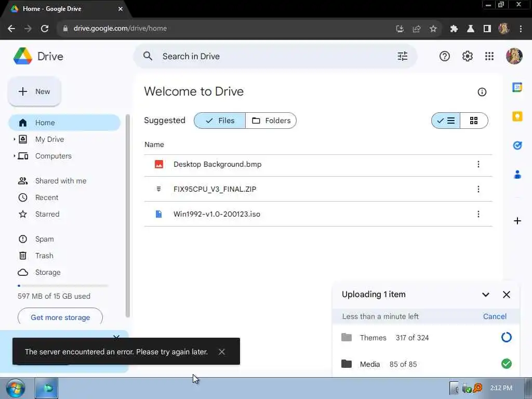Switch to grid layout view
The image size is (532, 399).
coord(474,121)
